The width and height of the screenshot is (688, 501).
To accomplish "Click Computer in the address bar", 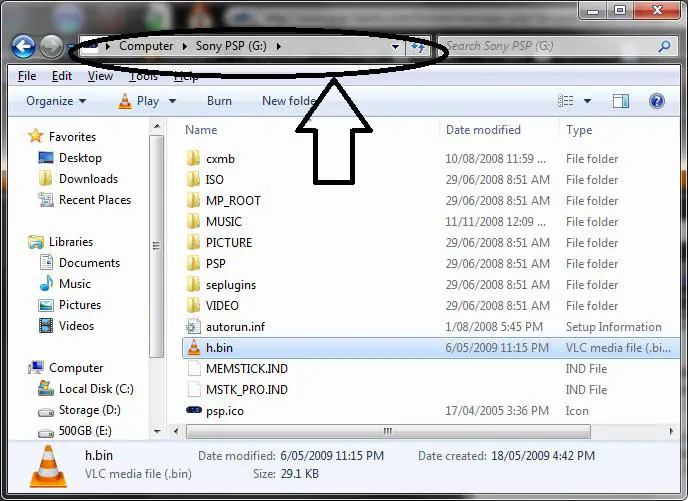I will [146, 46].
